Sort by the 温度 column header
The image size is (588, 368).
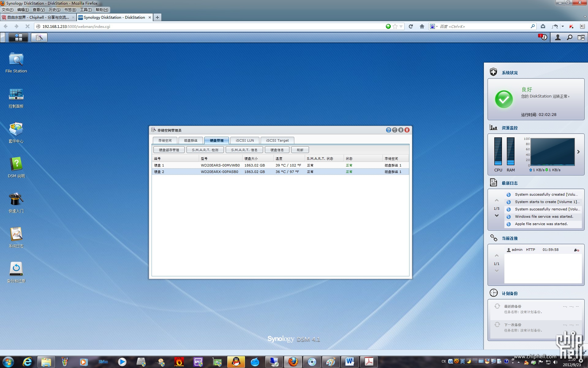pyautogui.click(x=289, y=159)
